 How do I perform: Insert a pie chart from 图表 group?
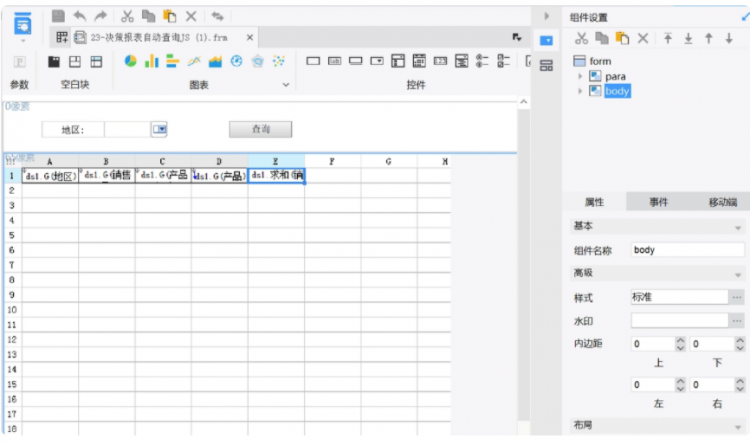[130, 61]
